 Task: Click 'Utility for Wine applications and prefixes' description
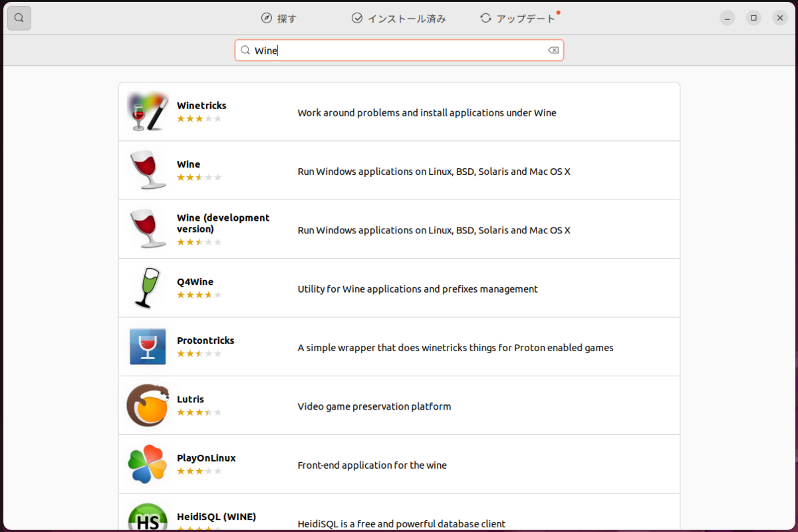point(418,289)
